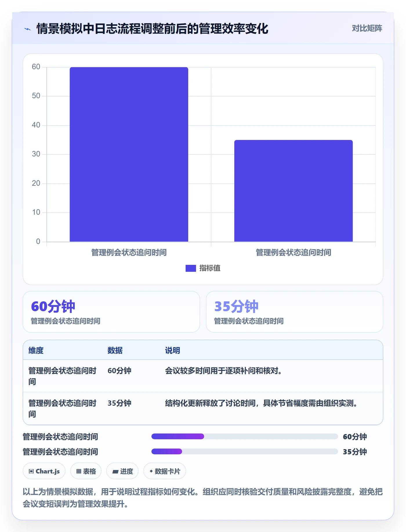Click the 60分钟 cell in the table
406x532 pixels.
coord(119,371)
